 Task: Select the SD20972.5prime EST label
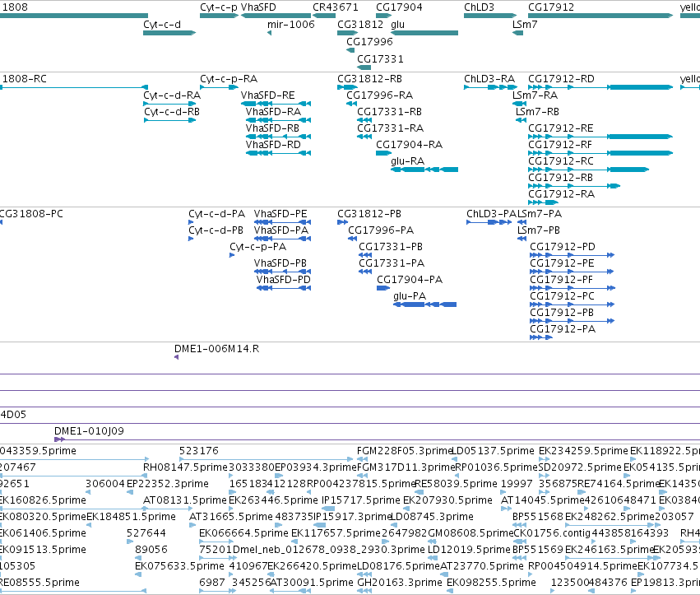(x=580, y=467)
